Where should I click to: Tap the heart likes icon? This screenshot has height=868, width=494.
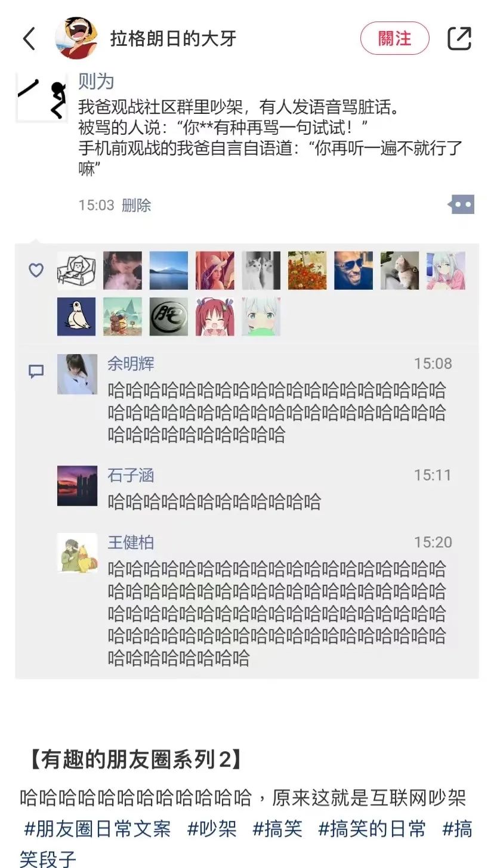(x=36, y=270)
